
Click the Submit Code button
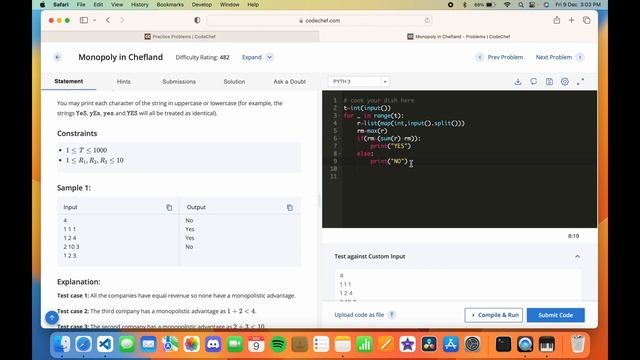[556, 315]
